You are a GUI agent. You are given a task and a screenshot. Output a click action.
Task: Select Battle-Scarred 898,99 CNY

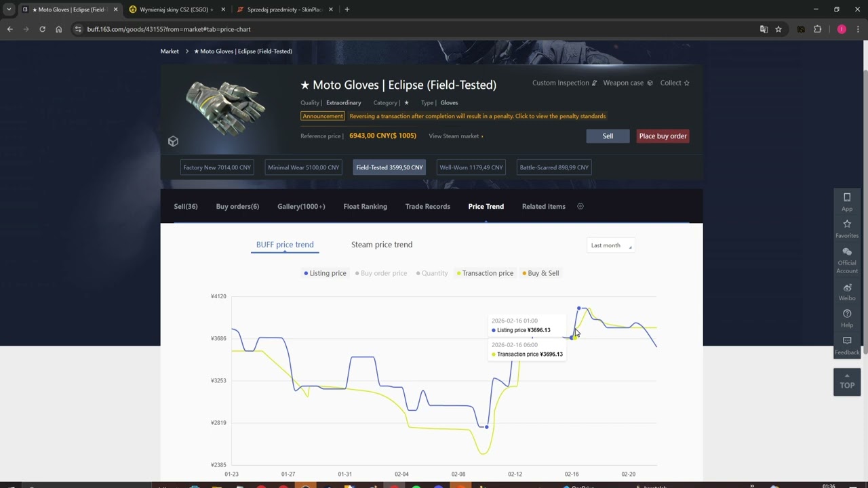554,167
